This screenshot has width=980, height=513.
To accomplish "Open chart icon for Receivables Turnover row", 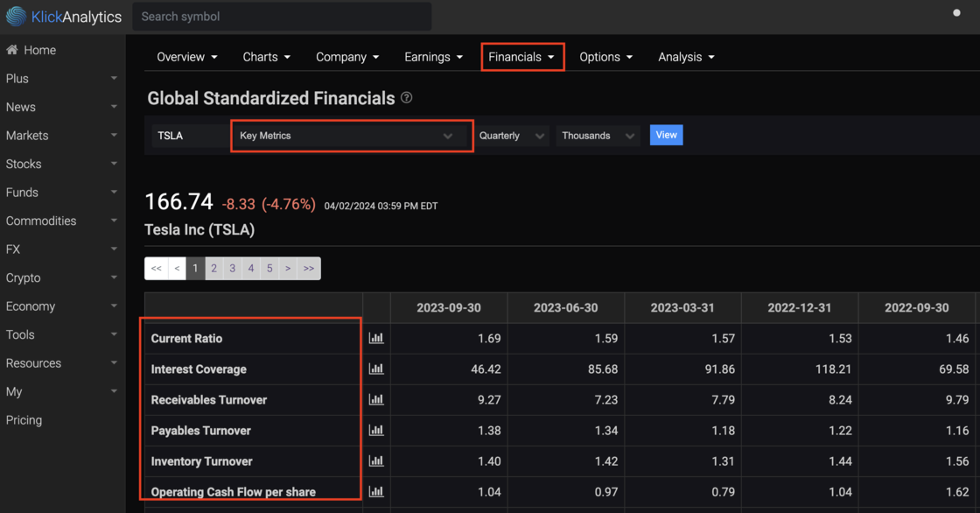I will click(376, 400).
